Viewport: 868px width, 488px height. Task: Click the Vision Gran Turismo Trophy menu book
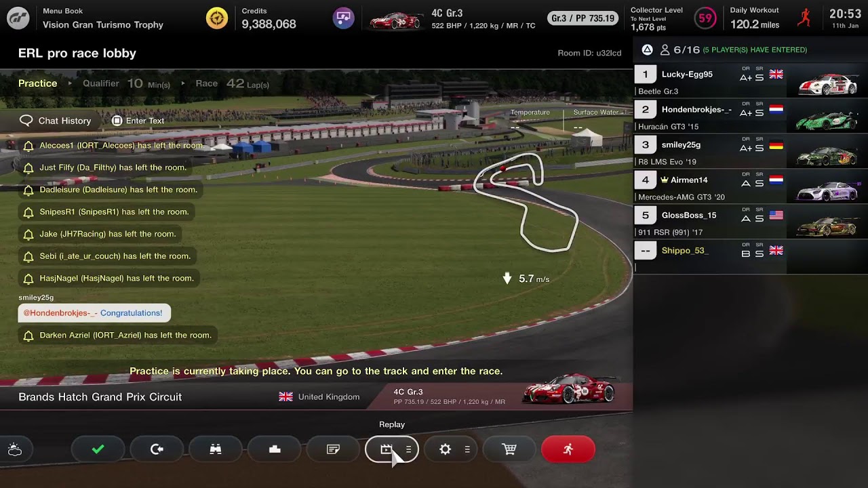click(x=103, y=24)
